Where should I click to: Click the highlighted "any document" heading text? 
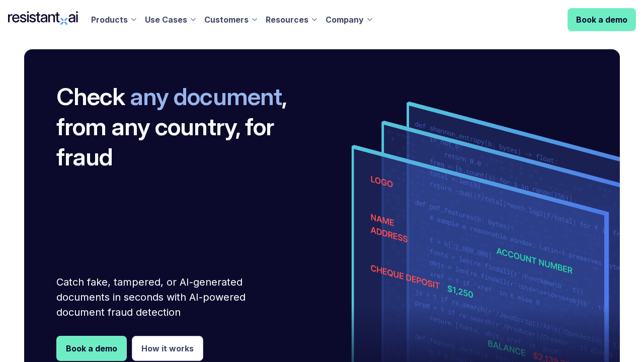tap(206, 97)
